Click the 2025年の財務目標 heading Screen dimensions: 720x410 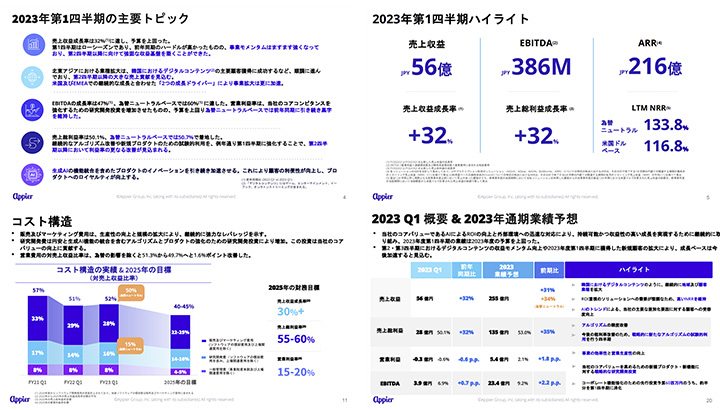[x=294, y=287]
